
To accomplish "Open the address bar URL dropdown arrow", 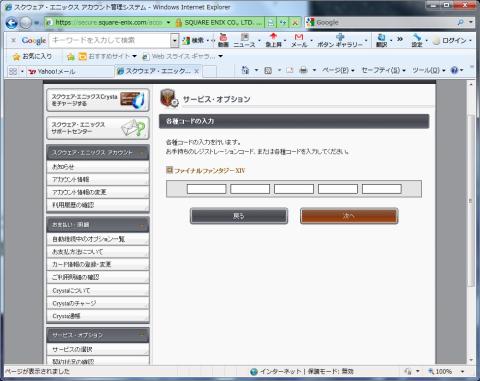I will pos(168,23).
